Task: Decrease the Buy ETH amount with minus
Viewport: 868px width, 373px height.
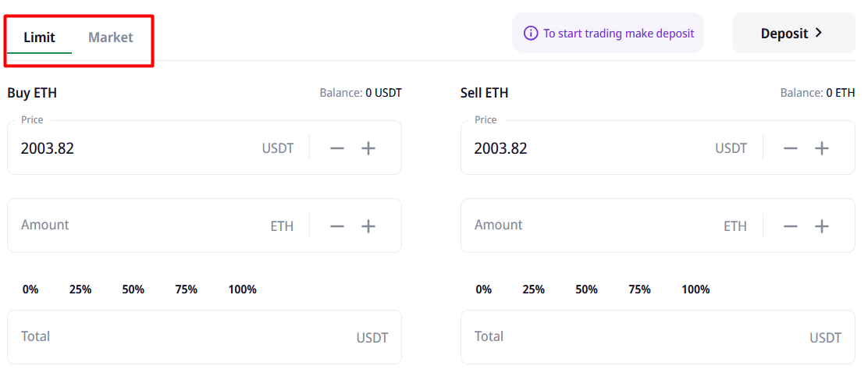Action: [x=337, y=226]
